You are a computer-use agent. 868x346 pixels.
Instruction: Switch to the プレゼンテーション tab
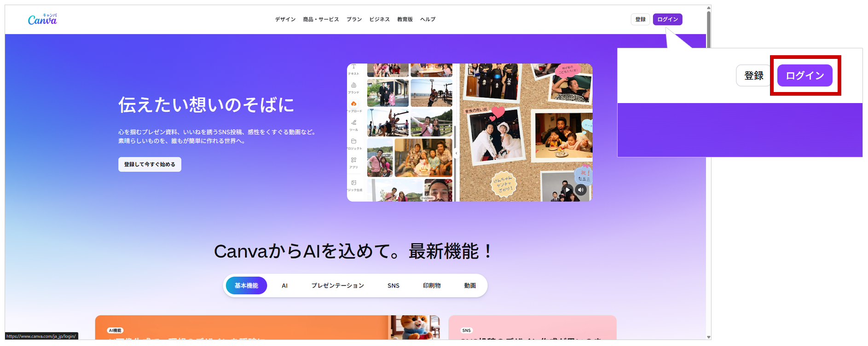(337, 286)
